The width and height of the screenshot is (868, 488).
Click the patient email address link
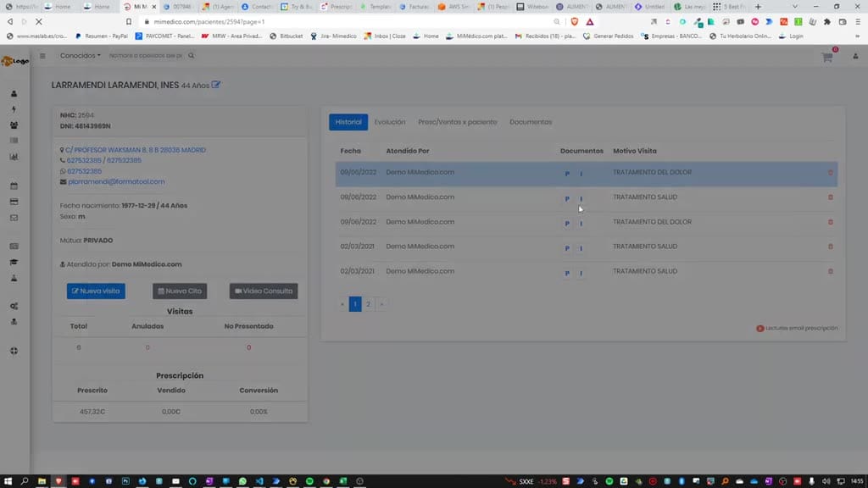(x=116, y=181)
